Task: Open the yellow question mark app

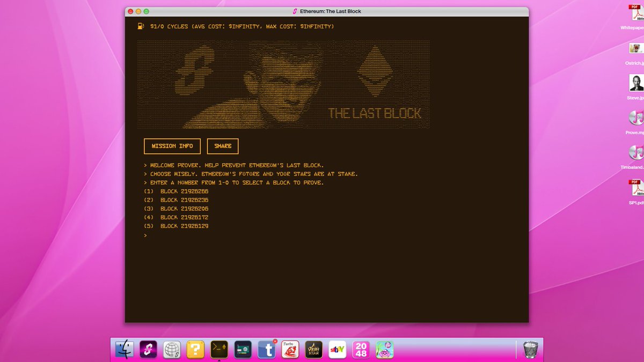Action: pos(195,350)
